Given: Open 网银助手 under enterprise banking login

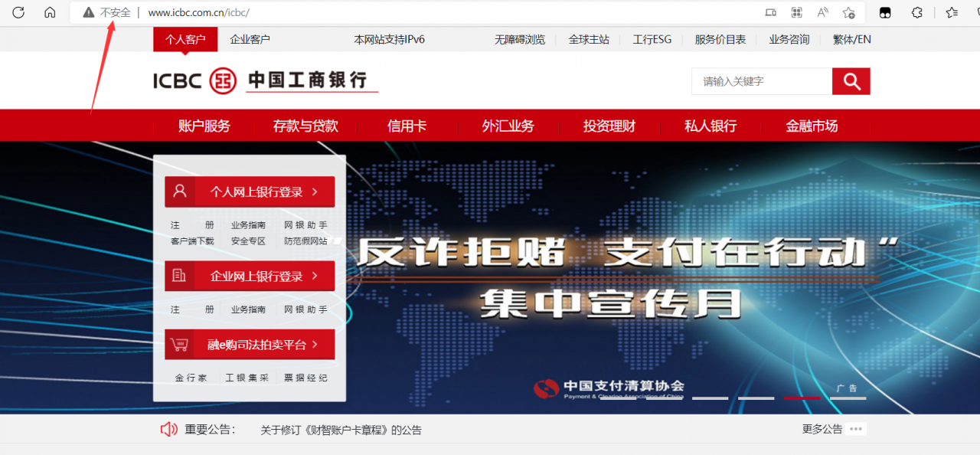Looking at the screenshot, I should click(305, 309).
